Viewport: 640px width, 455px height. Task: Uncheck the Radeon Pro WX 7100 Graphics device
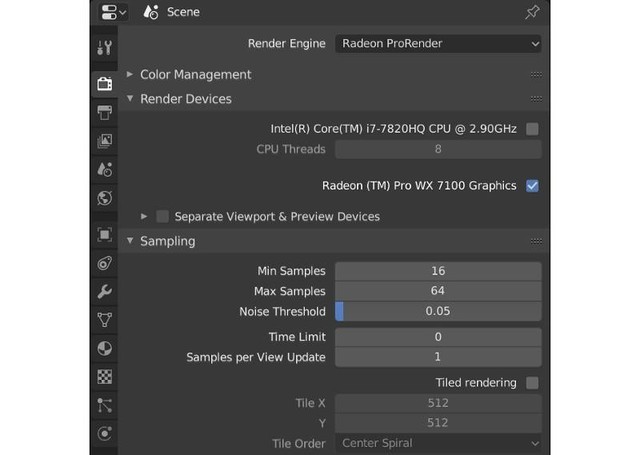532,186
